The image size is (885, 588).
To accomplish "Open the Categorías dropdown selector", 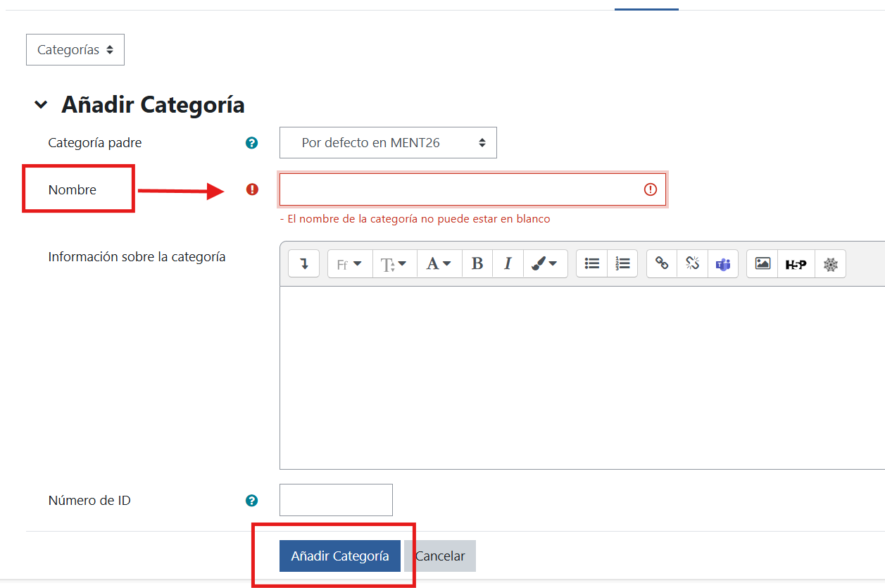I will coord(75,50).
